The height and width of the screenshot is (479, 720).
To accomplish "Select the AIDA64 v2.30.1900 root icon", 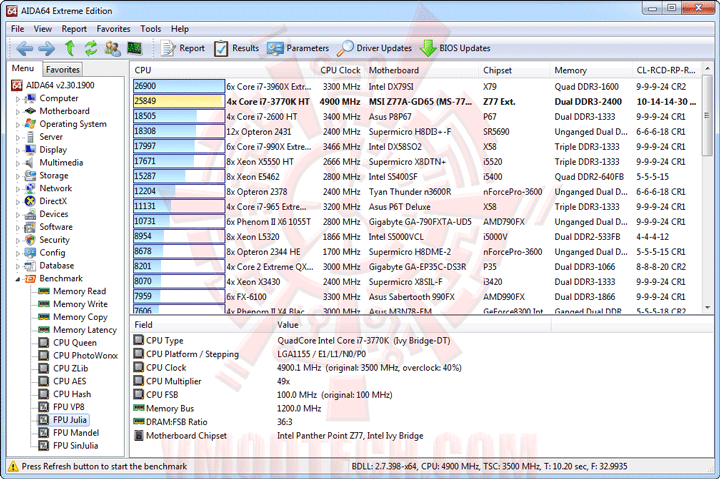I will (x=17, y=85).
